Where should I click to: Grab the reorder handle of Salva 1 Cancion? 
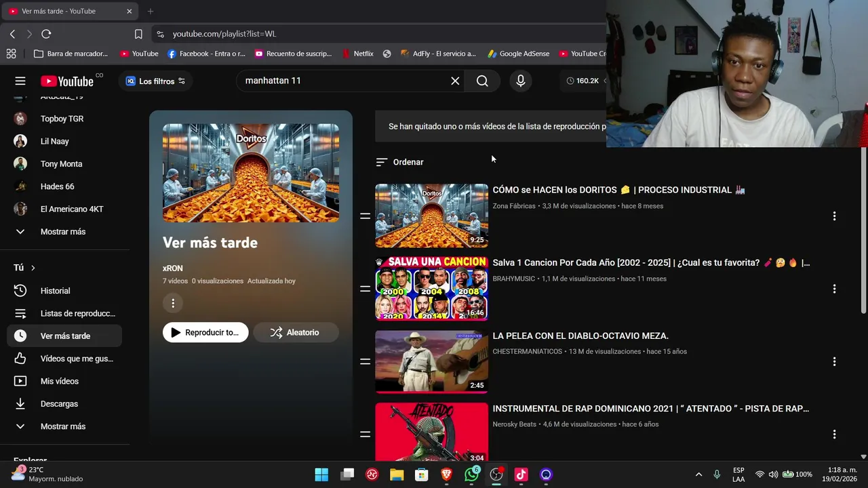365,289
